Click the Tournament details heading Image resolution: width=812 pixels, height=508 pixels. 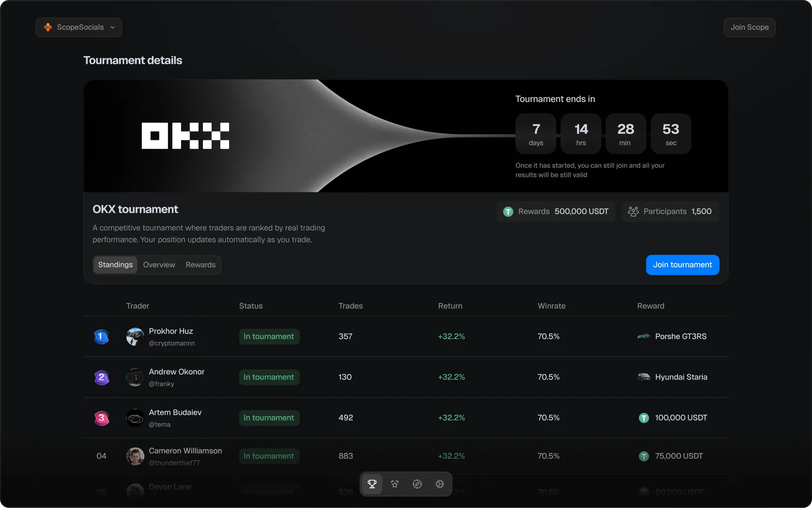[133, 60]
